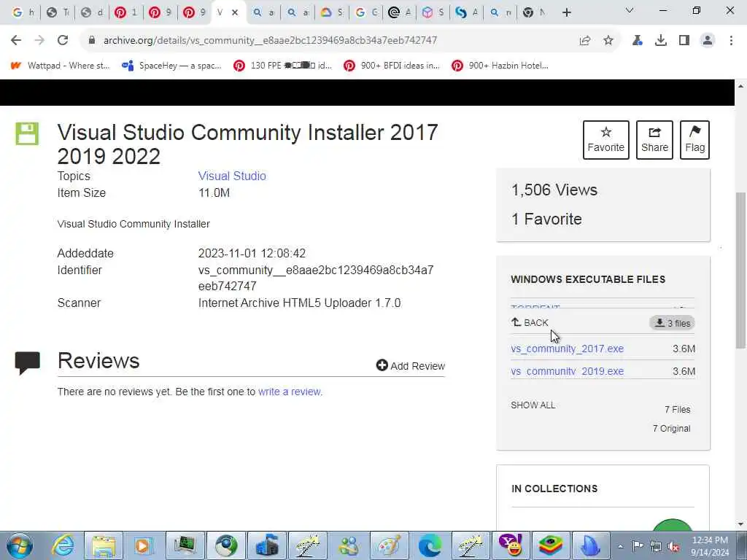The width and height of the screenshot is (747, 560).
Task: Open the Wattpad bookmark
Action: 60,66
